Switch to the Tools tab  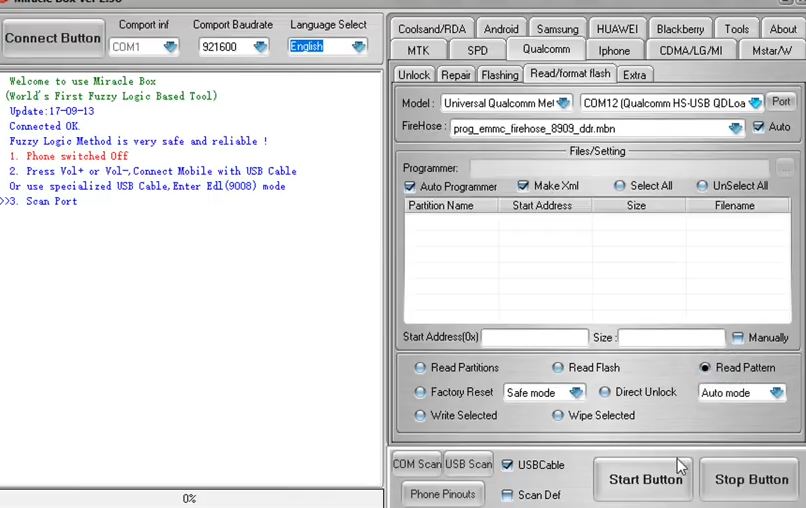tap(736, 29)
